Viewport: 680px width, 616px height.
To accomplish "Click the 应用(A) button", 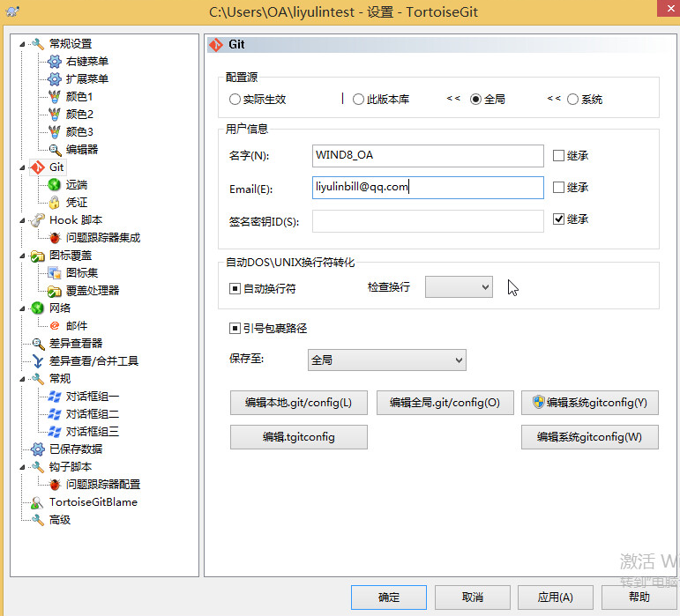I will [x=555, y=597].
